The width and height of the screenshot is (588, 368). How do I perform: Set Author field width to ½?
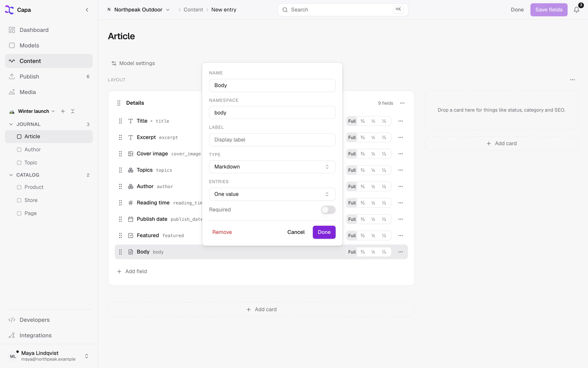pyautogui.click(x=373, y=186)
